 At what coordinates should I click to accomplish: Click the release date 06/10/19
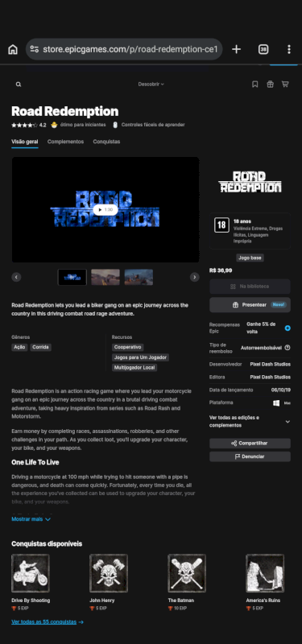click(281, 390)
